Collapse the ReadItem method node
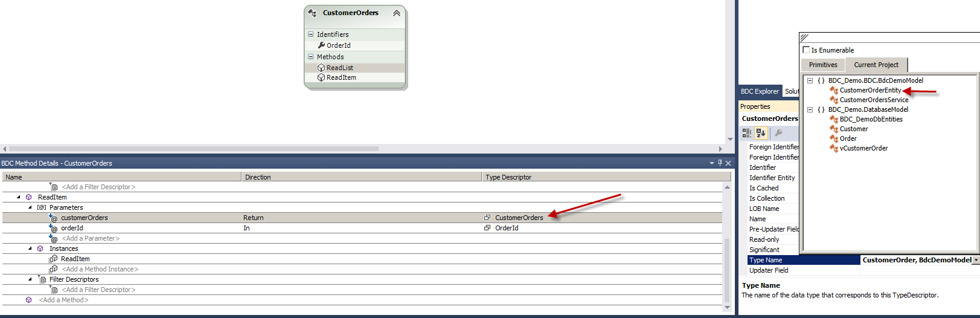The width and height of the screenshot is (980, 318). [19, 197]
